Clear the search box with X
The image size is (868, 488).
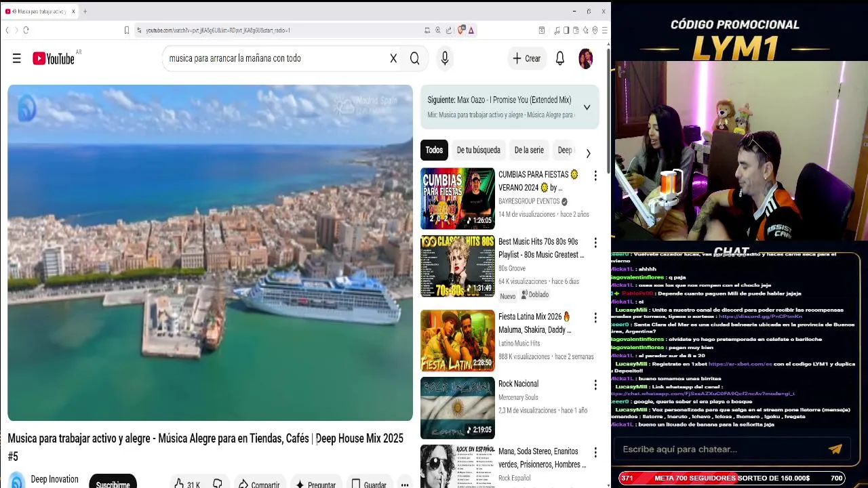point(393,59)
